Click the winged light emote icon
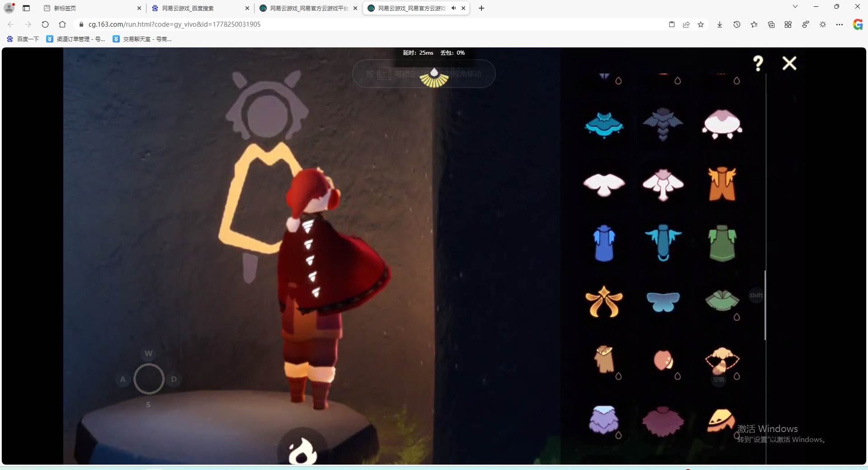The width and height of the screenshot is (868, 470). [434, 78]
